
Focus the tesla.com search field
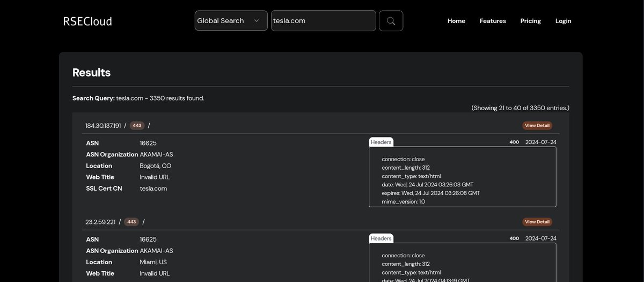(x=324, y=21)
